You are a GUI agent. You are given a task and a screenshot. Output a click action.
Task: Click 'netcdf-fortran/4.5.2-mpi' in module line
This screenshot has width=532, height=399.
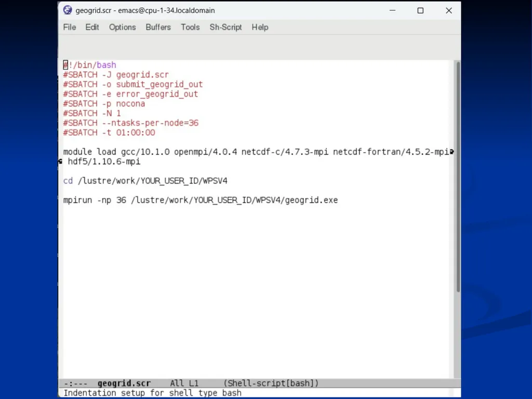coord(391,152)
